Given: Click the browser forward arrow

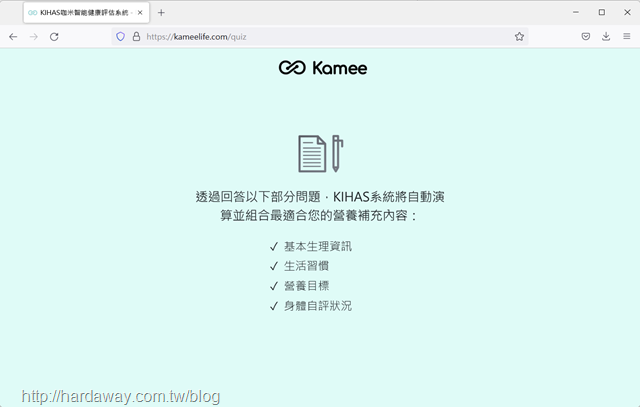Looking at the screenshot, I should (33, 37).
